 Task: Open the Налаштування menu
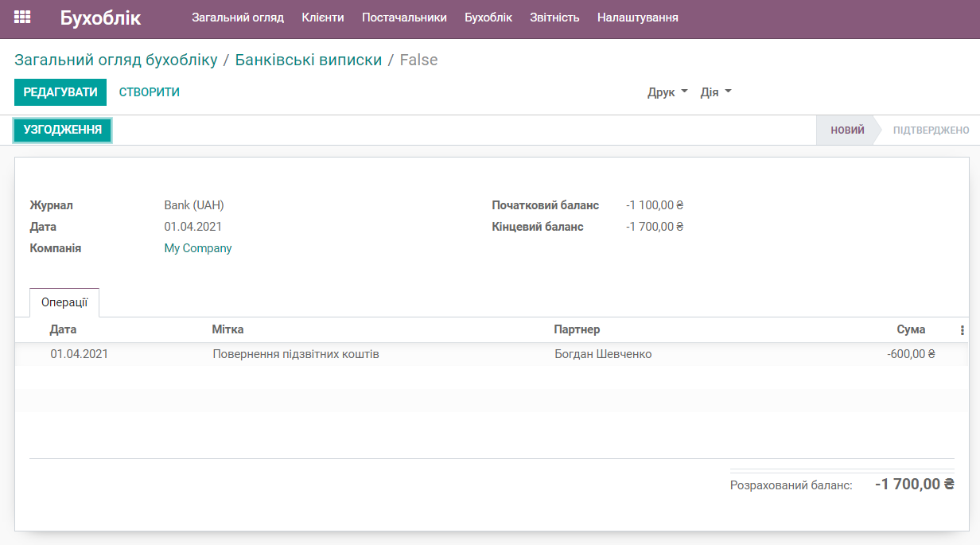637,17
